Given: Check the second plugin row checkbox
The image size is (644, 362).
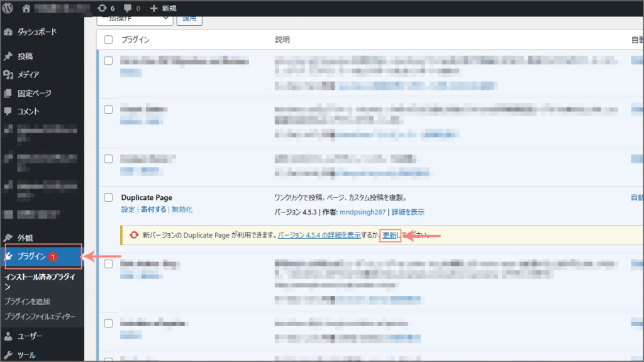Looking at the screenshot, I should [108, 109].
